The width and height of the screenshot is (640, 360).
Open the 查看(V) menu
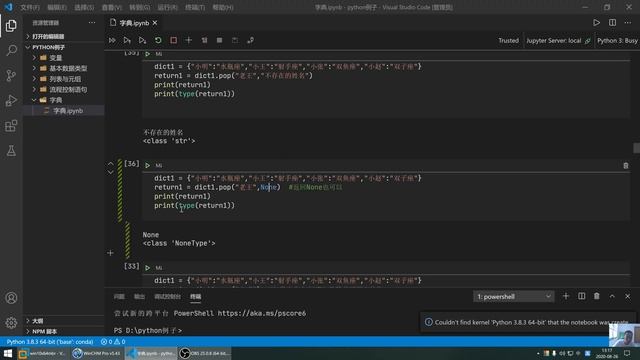coord(111,7)
